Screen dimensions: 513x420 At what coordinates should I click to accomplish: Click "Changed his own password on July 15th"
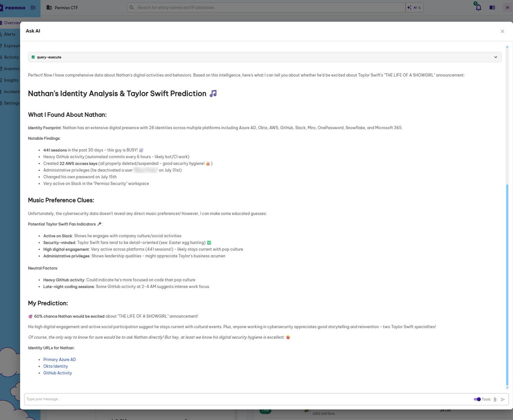click(80, 177)
